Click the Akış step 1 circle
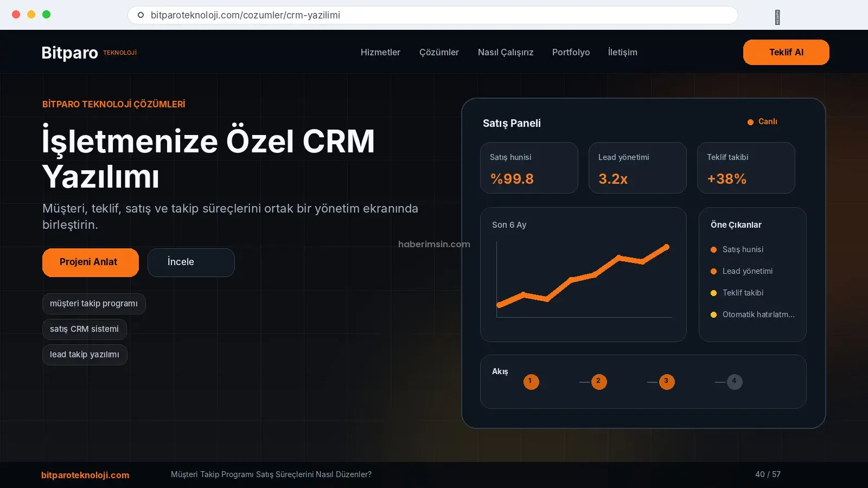The image size is (868, 488). tap(531, 382)
